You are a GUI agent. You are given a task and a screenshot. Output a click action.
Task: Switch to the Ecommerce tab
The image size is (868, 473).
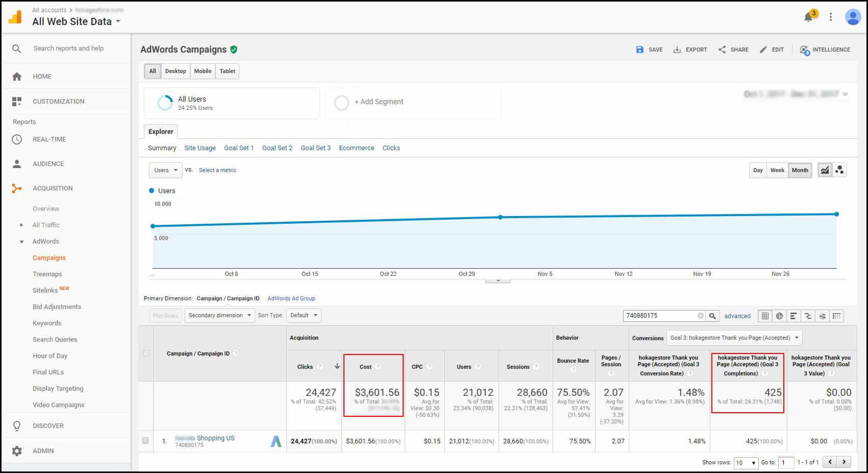pos(356,148)
